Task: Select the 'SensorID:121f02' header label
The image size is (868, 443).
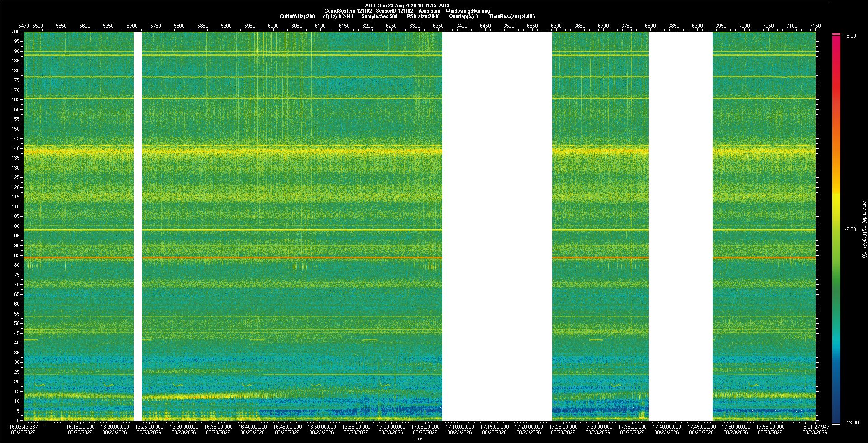Action: (394, 11)
